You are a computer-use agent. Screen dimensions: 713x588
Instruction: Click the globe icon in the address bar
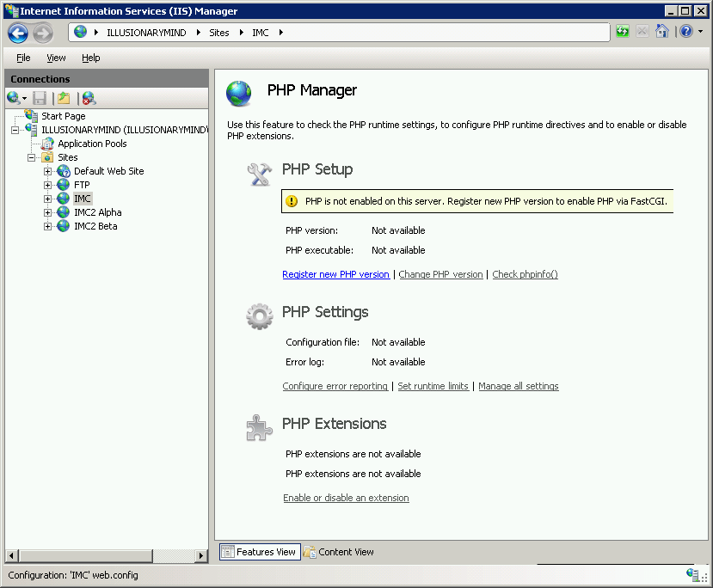tap(81, 32)
